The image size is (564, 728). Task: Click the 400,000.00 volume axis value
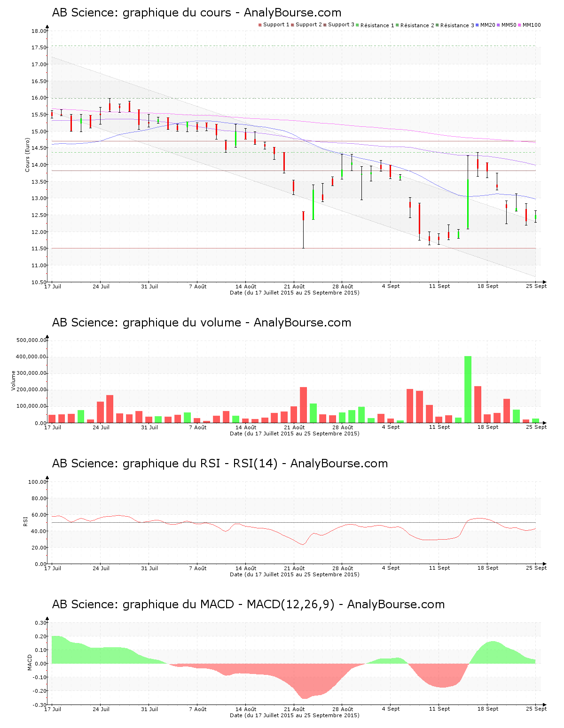coord(31,357)
